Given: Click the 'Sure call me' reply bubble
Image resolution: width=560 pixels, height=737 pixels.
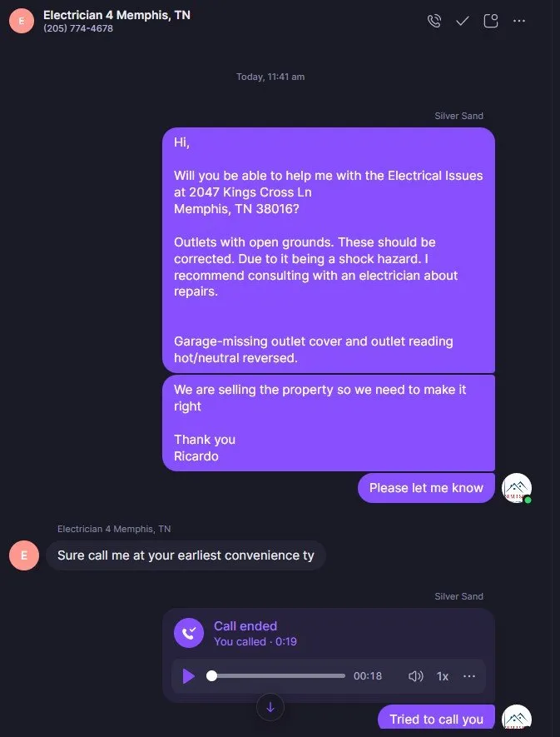Looking at the screenshot, I should pyautogui.click(x=186, y=555).
